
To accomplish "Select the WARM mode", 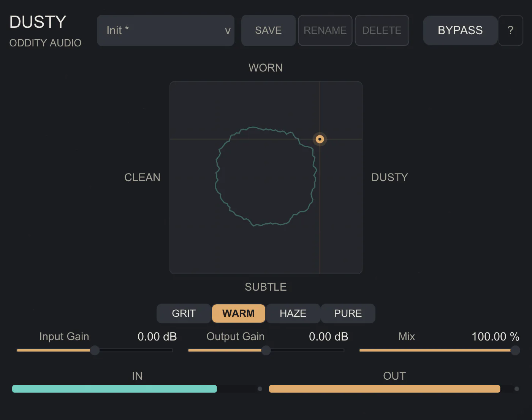I will (238, 313).
